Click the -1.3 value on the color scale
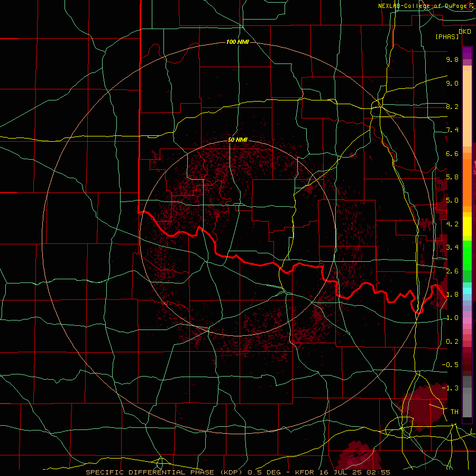 coord(450,388)
